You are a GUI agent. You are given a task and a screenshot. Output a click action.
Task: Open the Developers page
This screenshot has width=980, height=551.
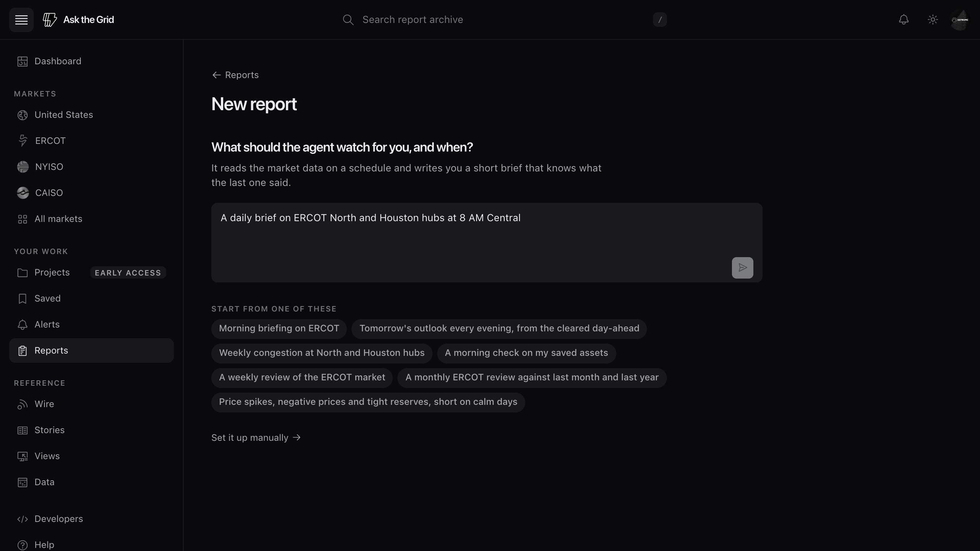pyautogui.click(x=91, y=519)
